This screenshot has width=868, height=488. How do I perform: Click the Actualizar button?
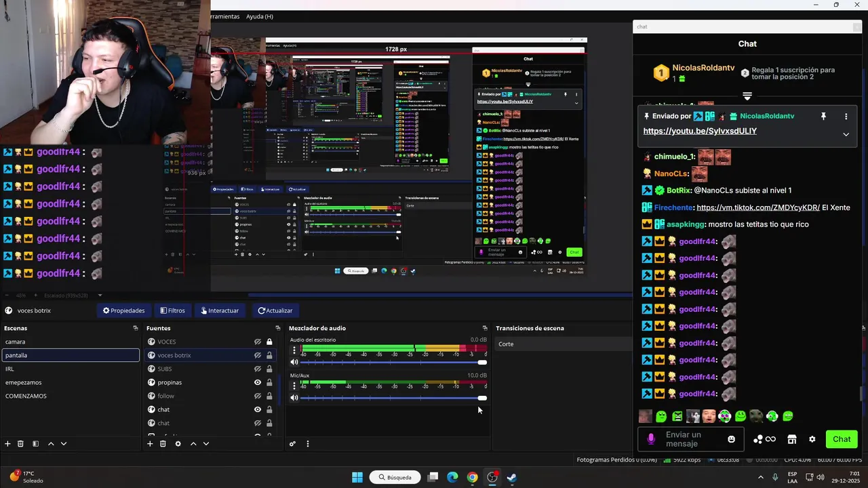[x=275, y=310]
